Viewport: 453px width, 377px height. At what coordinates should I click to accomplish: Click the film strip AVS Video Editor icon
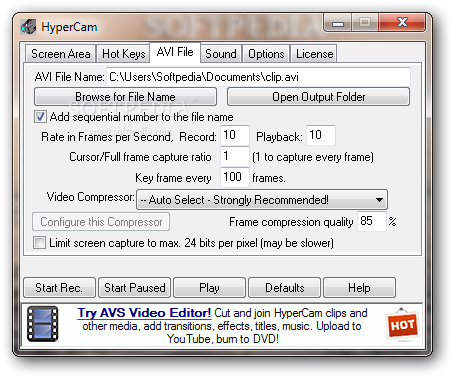tap(43, 324)
